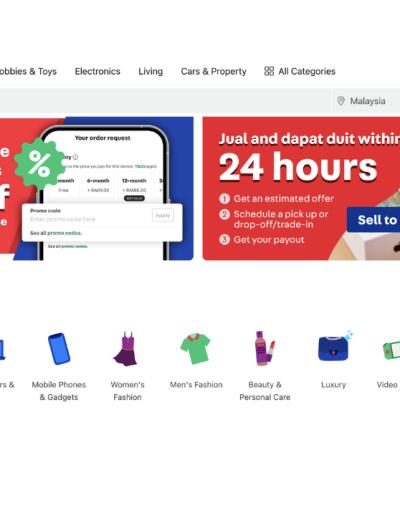The width and height of the screenshot is (400, 516).
Task: Open the See all promo codes link
Action: [x=56, y=233]
